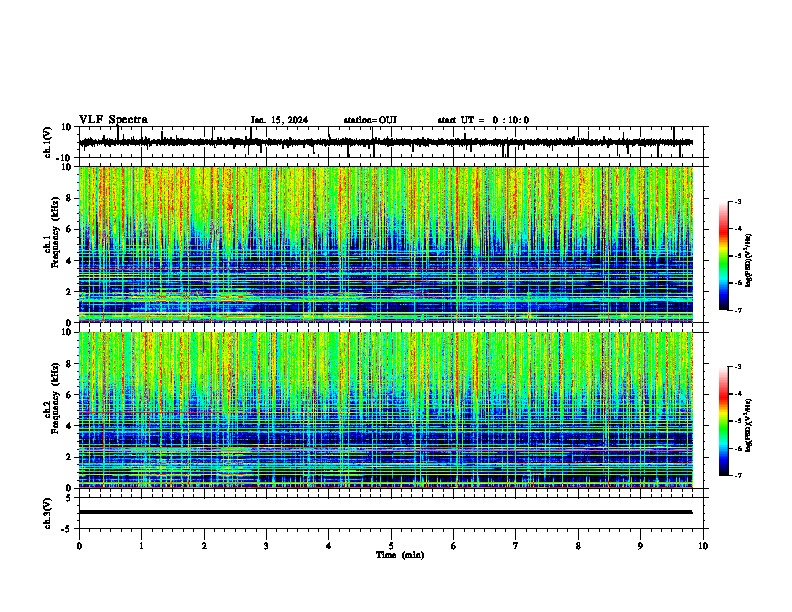
Task: Click the "ch.3(V)" axis label
Action: pos(48,514)
